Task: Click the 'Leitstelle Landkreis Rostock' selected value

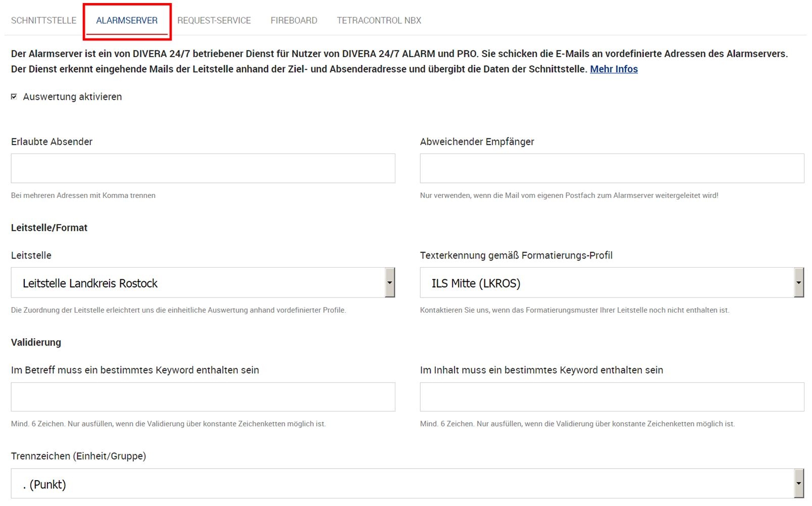Action: [x=90, y=283]
